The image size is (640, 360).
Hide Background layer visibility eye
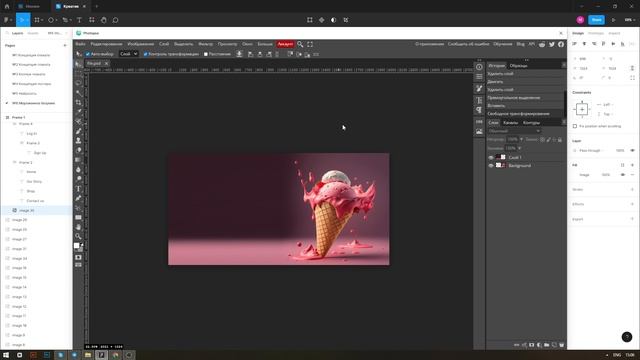point(491,166)
